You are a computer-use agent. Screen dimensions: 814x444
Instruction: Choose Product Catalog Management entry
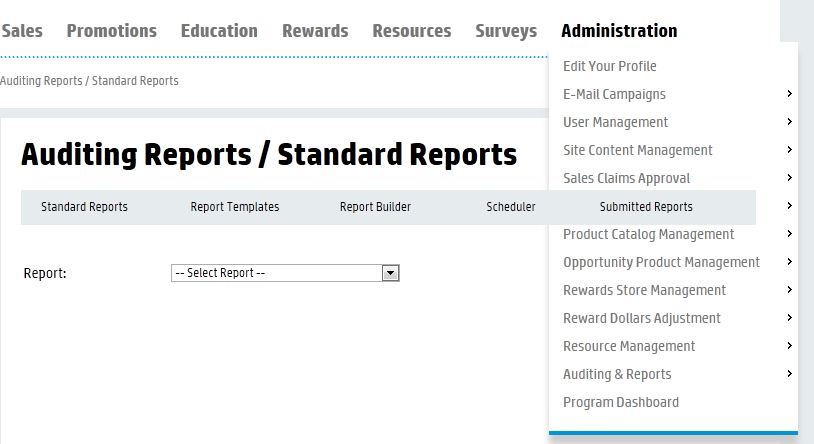pos(649,234)
